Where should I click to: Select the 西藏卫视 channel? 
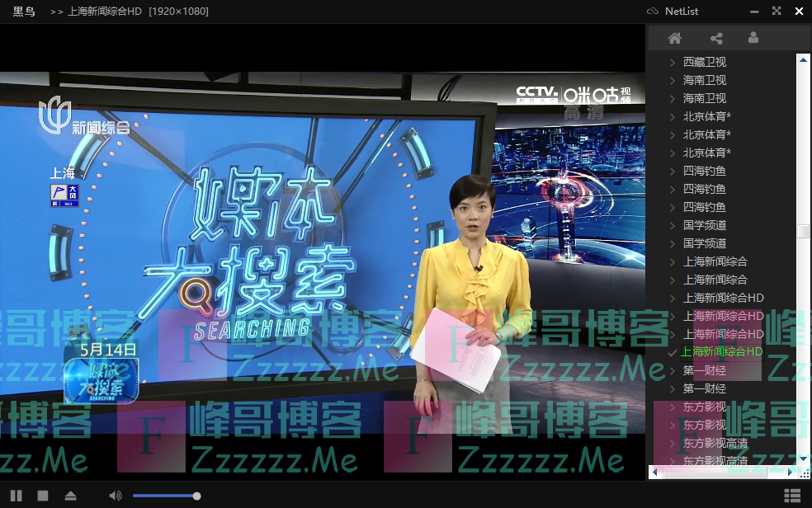pyautogui.click(x=704, y=62)
